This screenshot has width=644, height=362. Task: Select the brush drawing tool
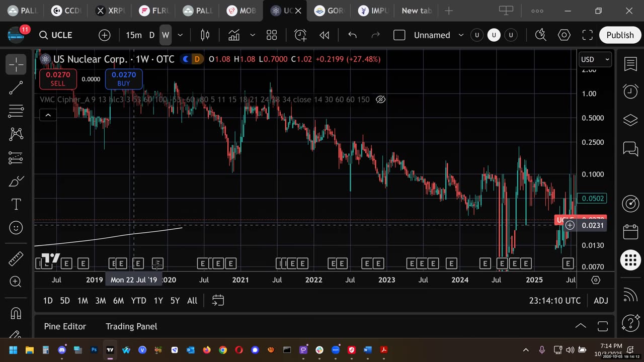[x=16, y=181]
